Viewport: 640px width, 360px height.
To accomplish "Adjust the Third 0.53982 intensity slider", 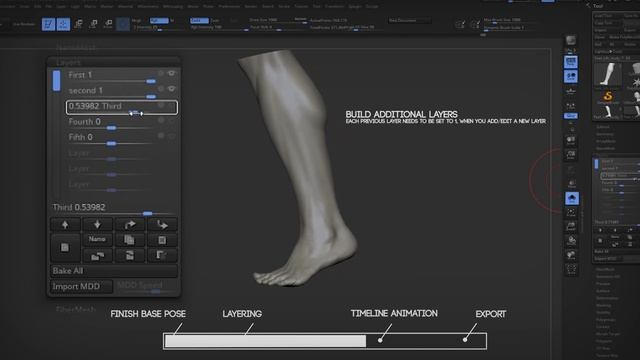I will (x=114, y=210).
